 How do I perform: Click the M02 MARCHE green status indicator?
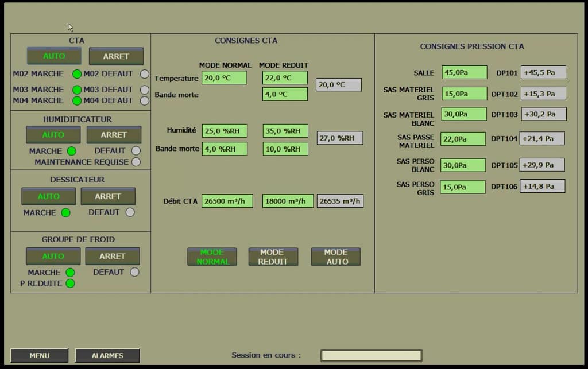coord(77,74)
